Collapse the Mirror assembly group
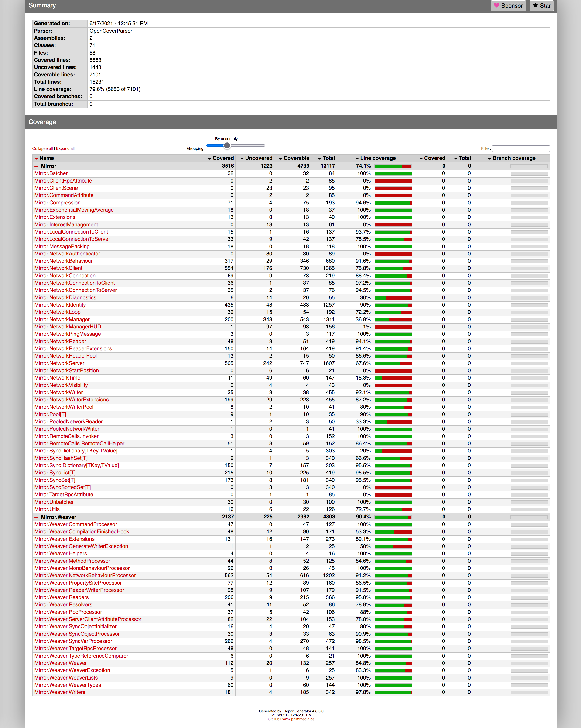The width and height of the screenshot is (581, 728). click(36, 166)
